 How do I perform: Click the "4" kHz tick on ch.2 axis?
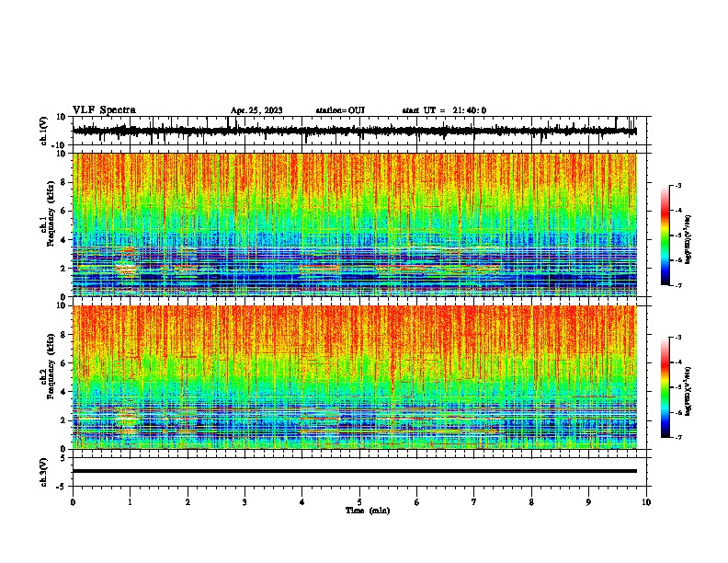(63, 392)
